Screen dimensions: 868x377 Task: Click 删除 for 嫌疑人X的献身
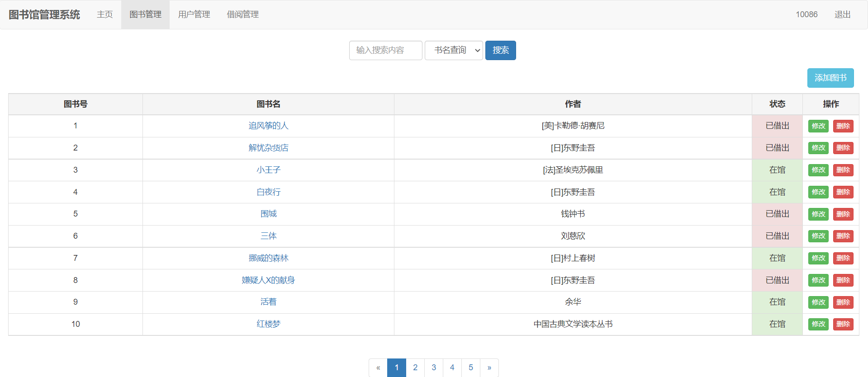coord(843,280)
